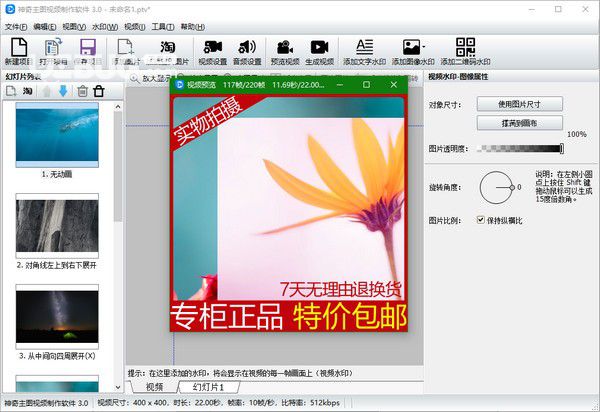Click the 幻灯片列表 panel header
Viewport: 600px width, 412px height.
tap(23, 77)
